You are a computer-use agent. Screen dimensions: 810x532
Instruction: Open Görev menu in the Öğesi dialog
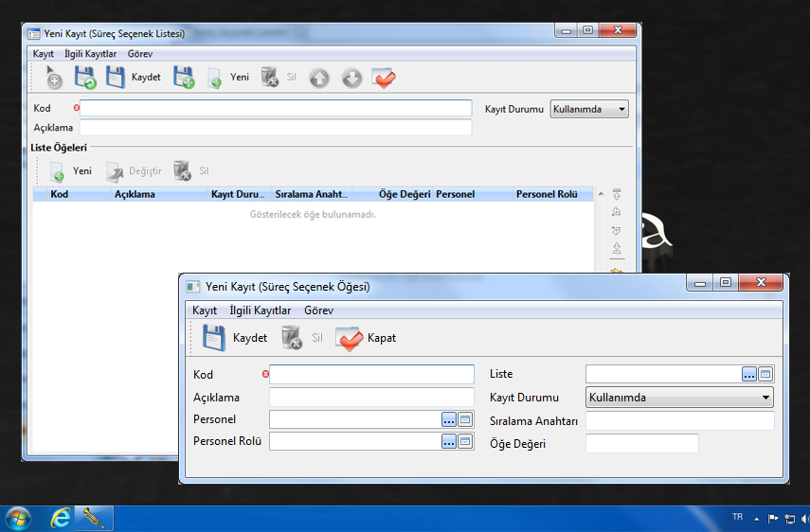pyautogui.click(x=318, y=310)
